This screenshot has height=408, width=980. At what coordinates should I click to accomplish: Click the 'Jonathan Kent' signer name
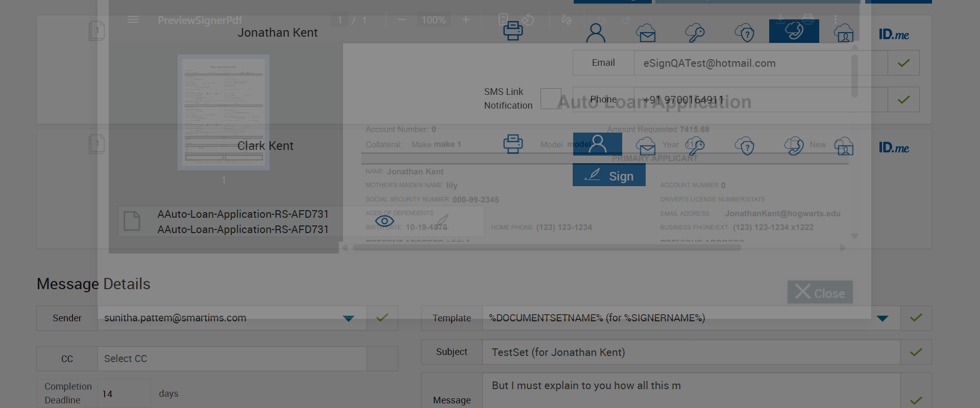pyautogui.click(x=278, y=33)
